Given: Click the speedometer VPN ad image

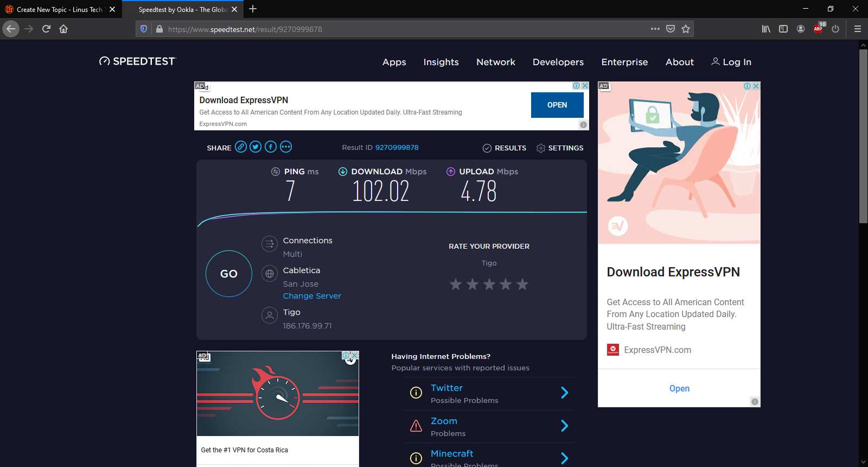Looking at the screenshot, I should pyautogui.click(x=278, y=394).
